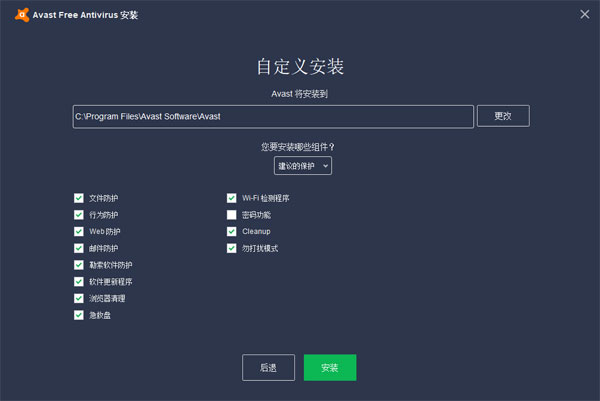Screen dimensions: 600x401
Task: Click 更改 to change install path
Action: click(x=503, y=116)
